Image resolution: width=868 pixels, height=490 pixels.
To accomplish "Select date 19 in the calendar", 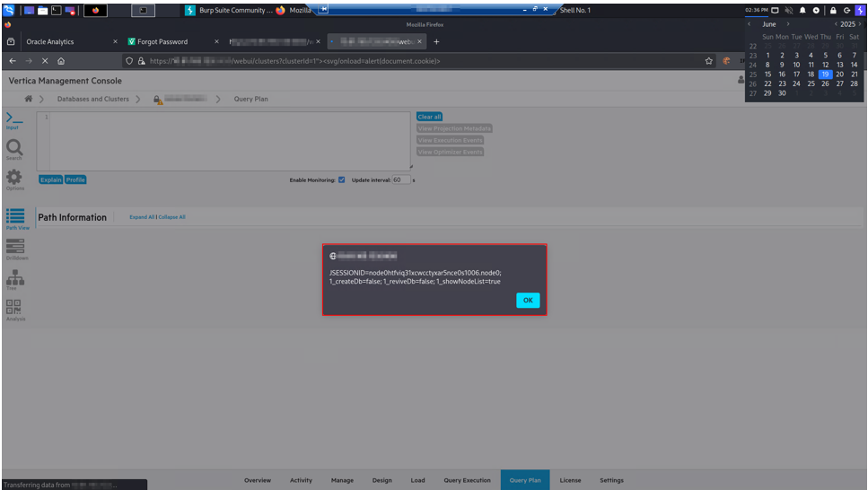I will click(826, 74).
